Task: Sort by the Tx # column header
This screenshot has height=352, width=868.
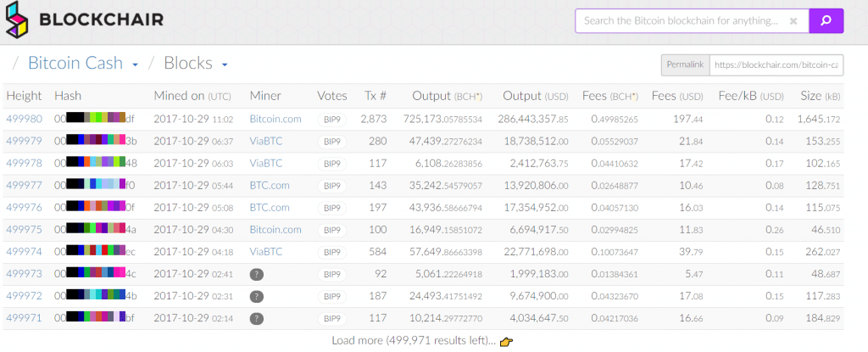Action: point(376,96)
